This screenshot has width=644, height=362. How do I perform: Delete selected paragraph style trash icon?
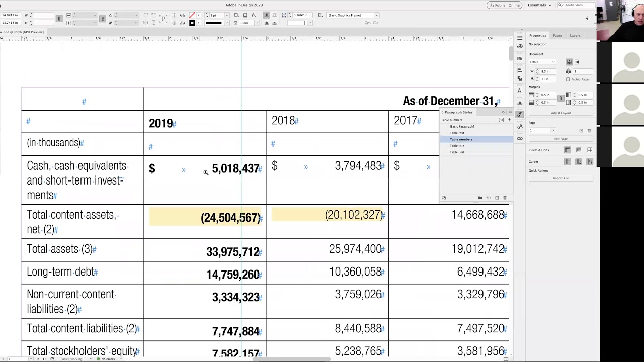[x=505, y=198]
